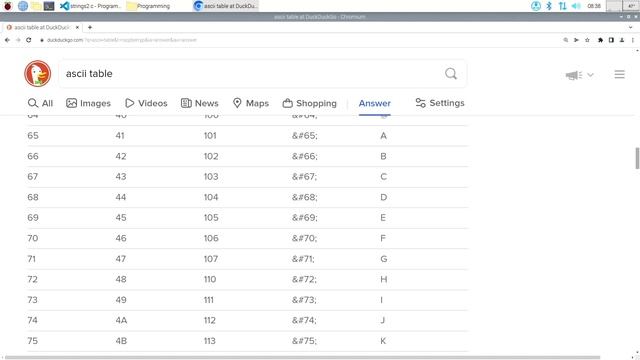Click the character A cell
The height and width of the screenshot is (360, 640).
coord(383,136)
